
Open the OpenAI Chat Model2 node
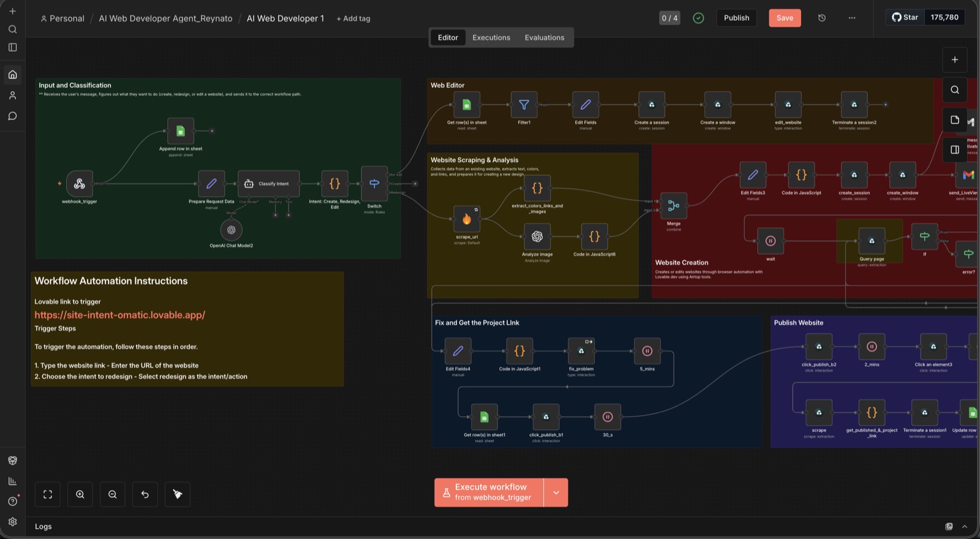click(x=231, y=230)
